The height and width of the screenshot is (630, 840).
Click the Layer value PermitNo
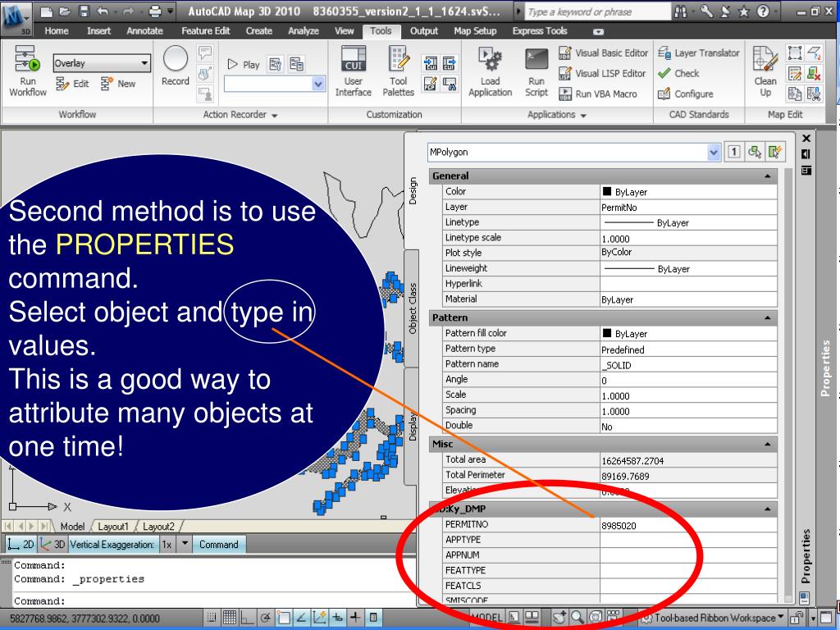(x=688, y=208)
